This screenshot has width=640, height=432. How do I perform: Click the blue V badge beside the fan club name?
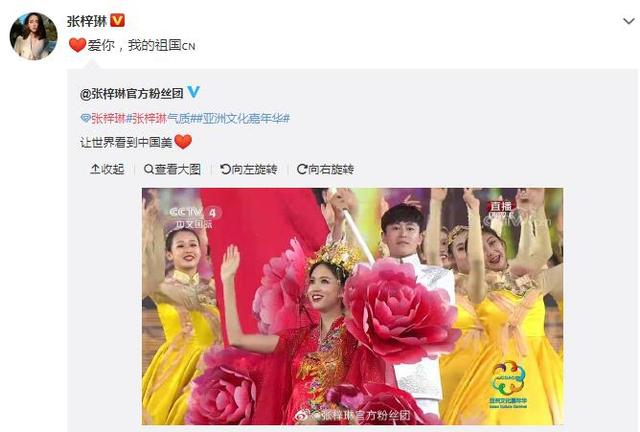193,92
